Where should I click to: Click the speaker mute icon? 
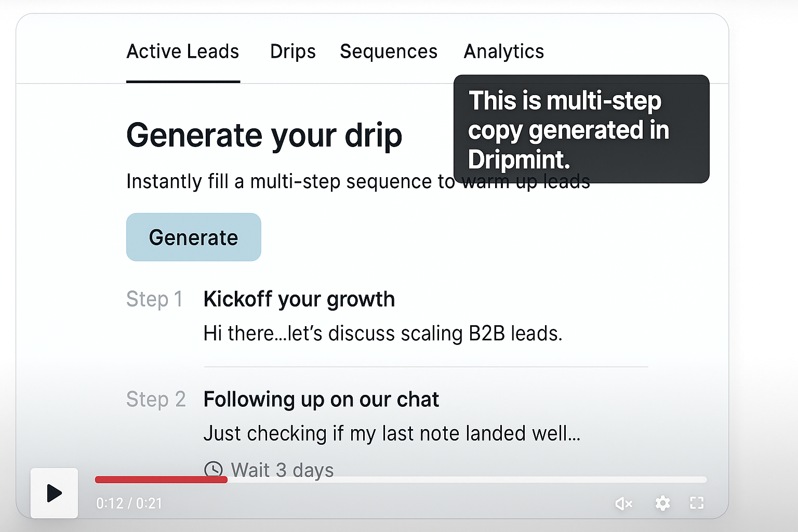click(x=623, y=503)
